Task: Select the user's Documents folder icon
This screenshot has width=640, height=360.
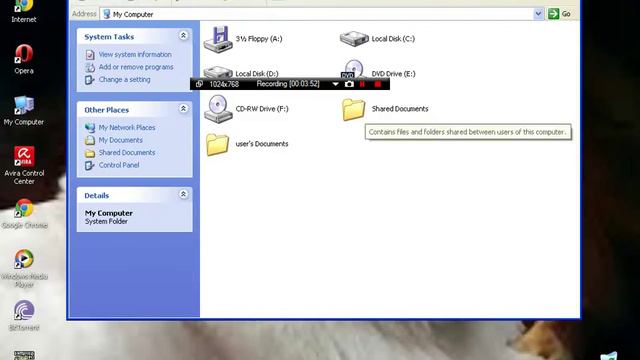Action: [x=217, y=144]
